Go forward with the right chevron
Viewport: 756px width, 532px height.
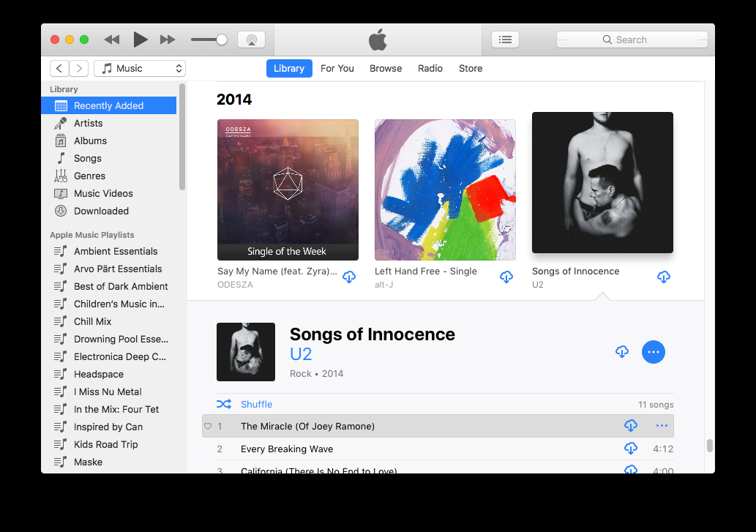tap(79, 69)
